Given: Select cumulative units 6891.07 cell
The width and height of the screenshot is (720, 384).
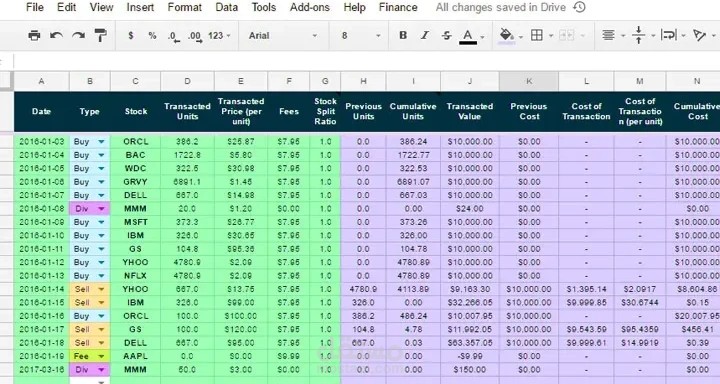Looking at the screenshot, I should (413, 182).
